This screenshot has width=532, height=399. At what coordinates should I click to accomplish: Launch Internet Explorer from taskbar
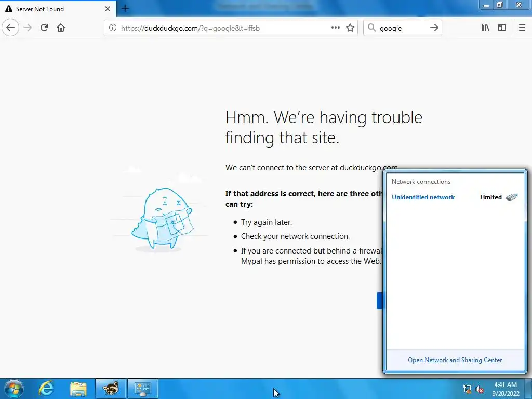46,389
